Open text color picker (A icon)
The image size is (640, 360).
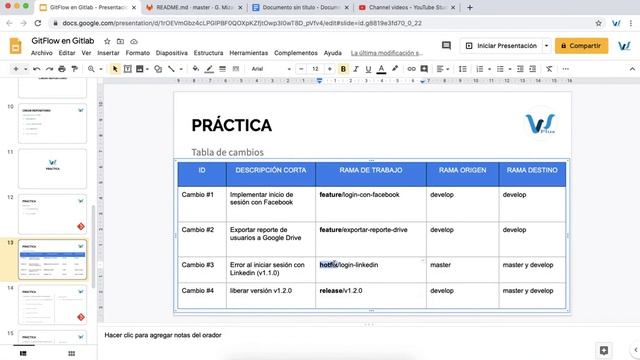381,69
